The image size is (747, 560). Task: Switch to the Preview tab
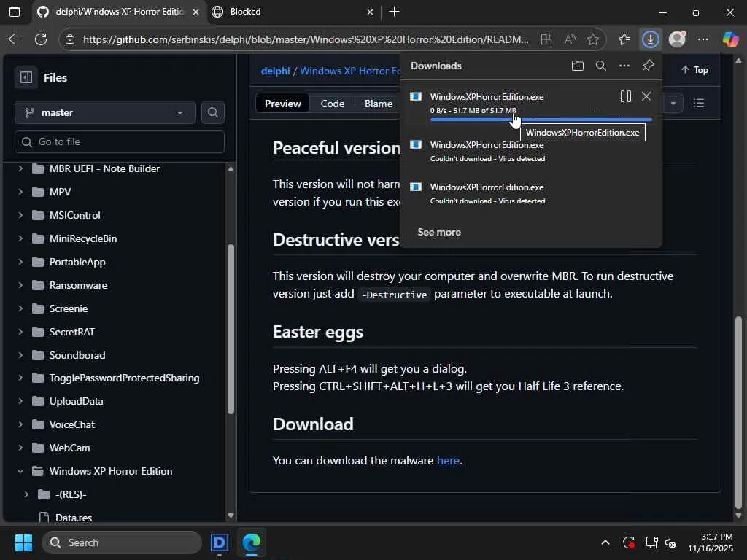coord(282,104)
